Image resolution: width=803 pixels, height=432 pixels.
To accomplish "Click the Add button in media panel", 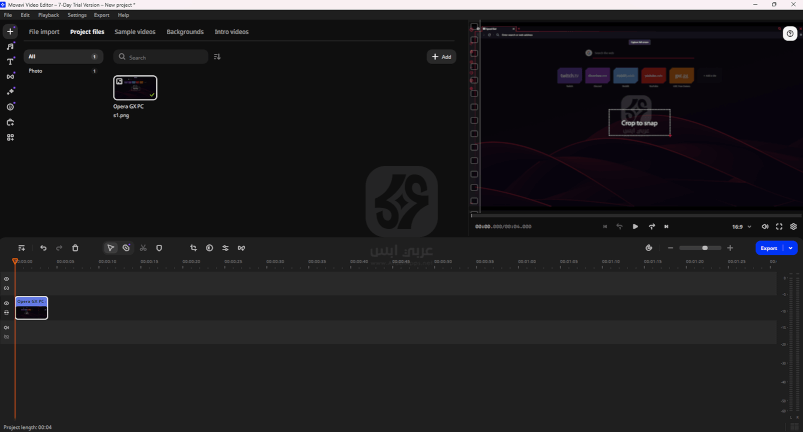I will pos(441,57).
